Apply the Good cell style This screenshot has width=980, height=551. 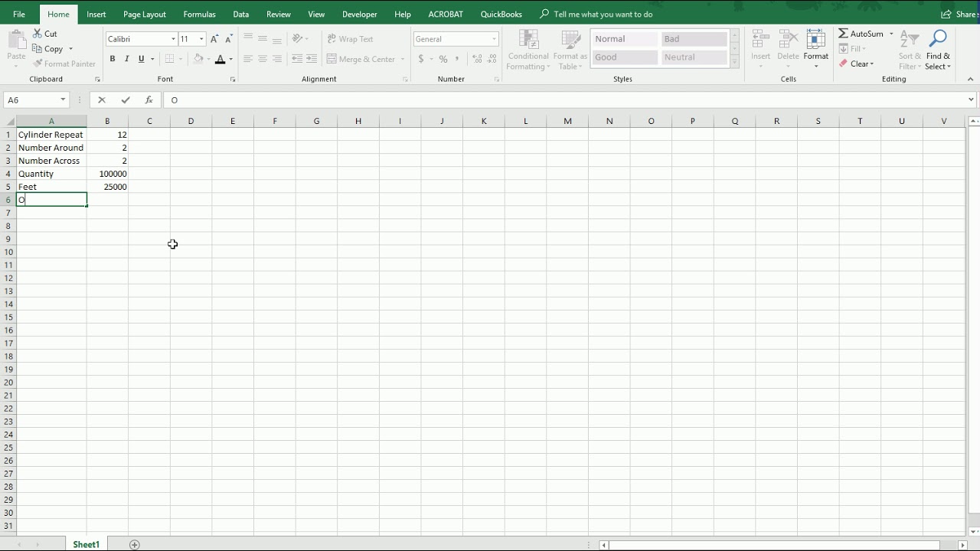pyautogui.click(x=625, y=57)
